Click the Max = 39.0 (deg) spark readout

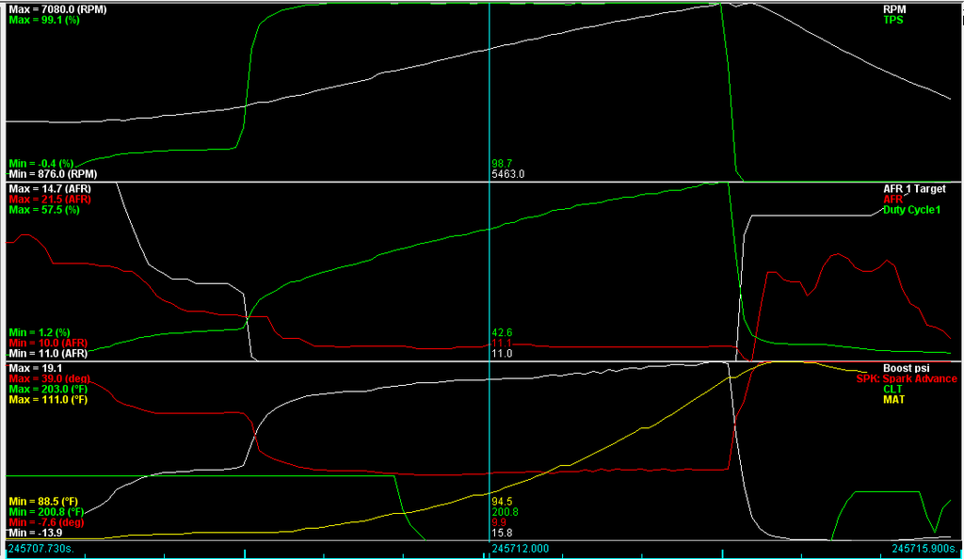49,378
